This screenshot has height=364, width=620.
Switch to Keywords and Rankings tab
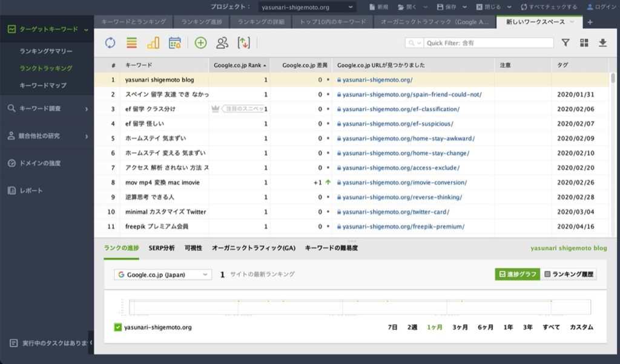point(134,22)
